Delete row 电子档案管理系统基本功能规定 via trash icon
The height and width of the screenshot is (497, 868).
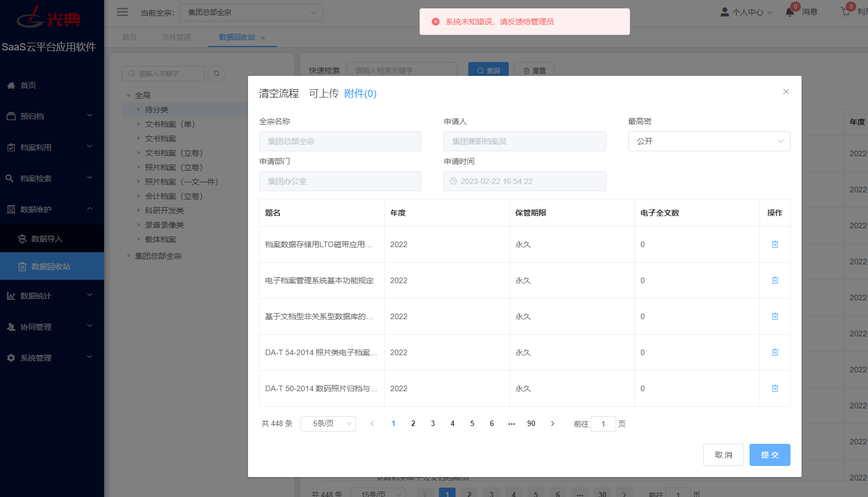[775, 280]
